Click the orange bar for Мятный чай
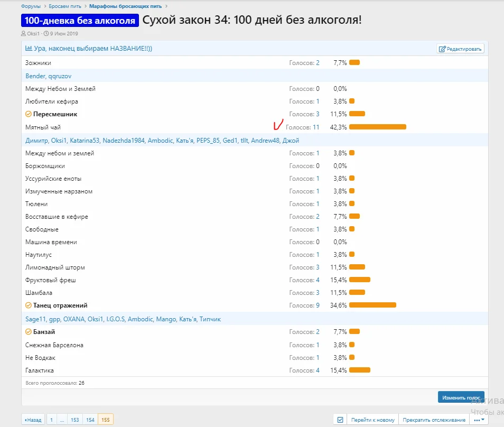Image resolution: width=504 pixels, height=427 pixels. [x=377, y=127]
